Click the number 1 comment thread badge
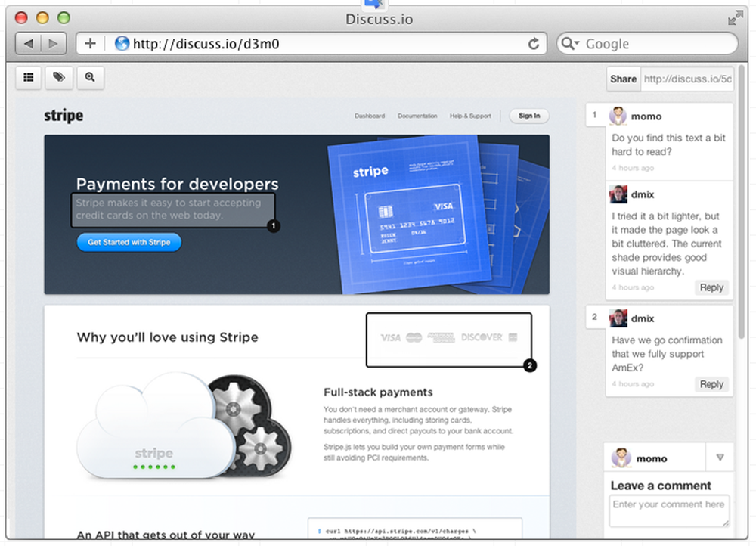Viewport: 756px width, 546px height. tap(594, 115)
